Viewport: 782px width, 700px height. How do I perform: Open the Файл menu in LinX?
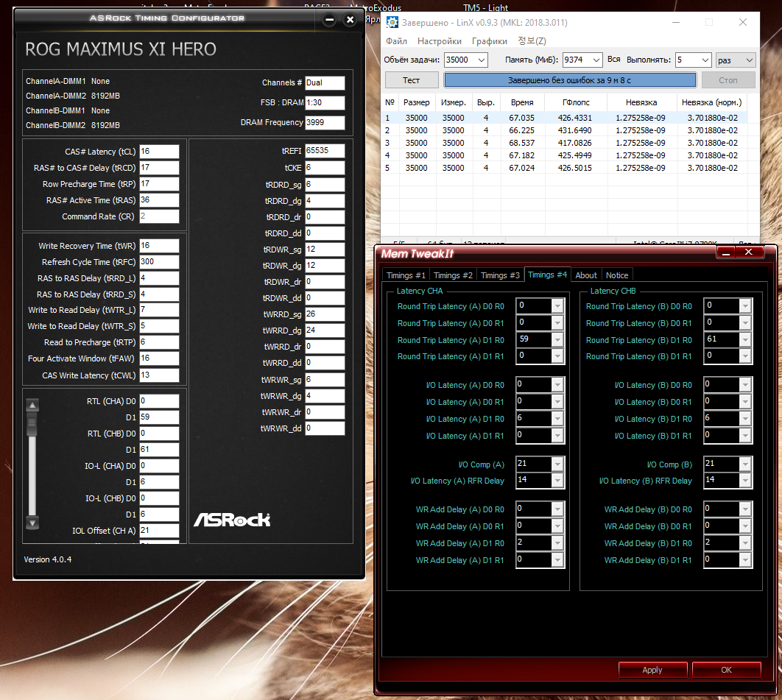[396, 41]
